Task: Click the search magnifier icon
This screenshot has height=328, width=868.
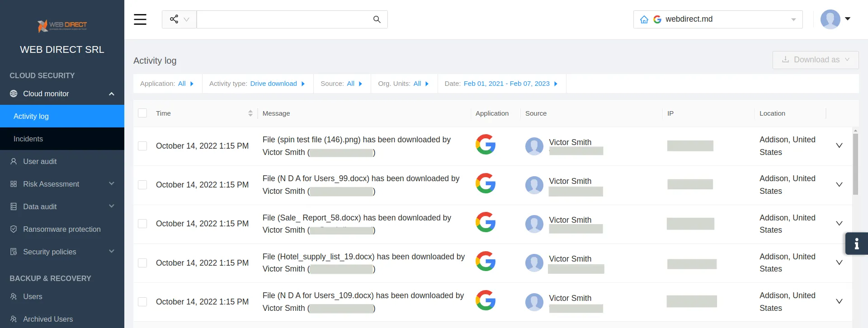Action: (377, 19)
